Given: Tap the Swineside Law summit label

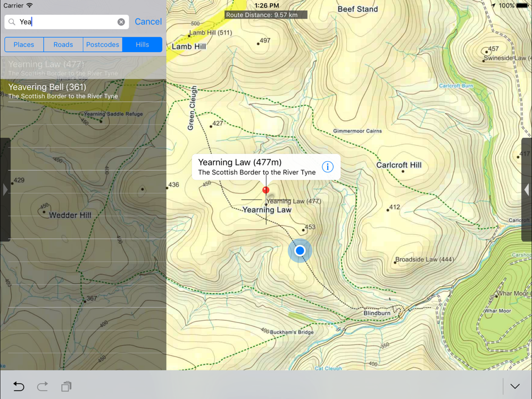Looking at the screenshot, I should point(507,58).
